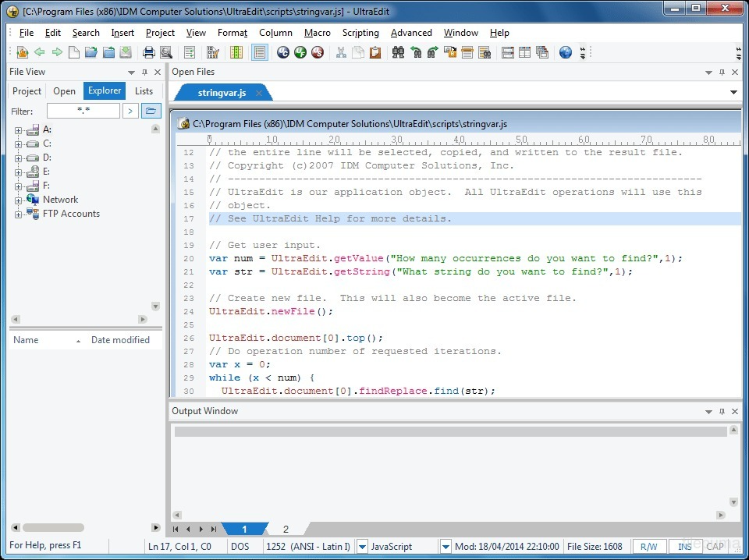Switch to page tab 2 at bottom
This screenshot has height=560, width=749.
pyautogui.click(x=286, y=528)
